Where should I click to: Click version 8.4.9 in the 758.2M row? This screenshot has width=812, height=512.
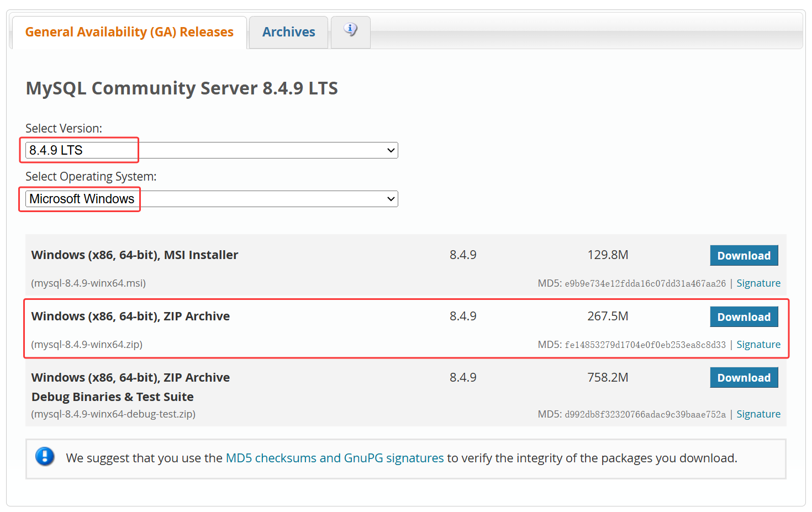click(x=463, y=378)
